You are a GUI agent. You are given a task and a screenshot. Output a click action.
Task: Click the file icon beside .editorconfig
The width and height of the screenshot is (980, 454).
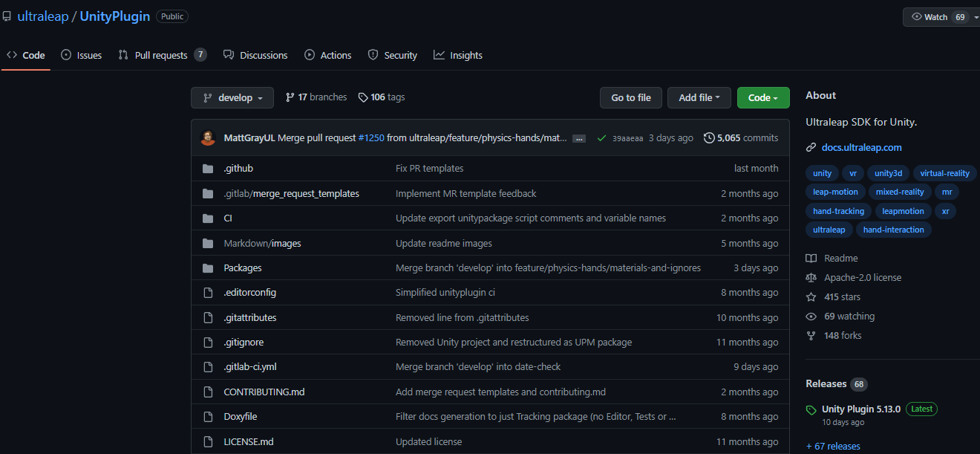click(208, 293)
